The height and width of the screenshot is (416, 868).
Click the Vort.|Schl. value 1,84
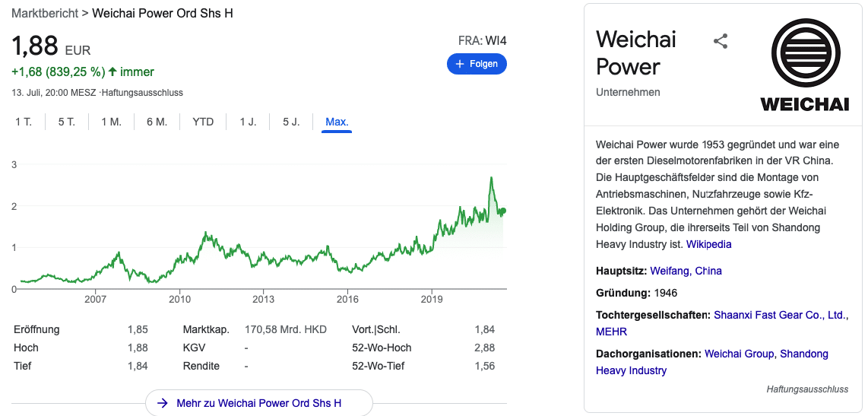click(x=484, y=329)
